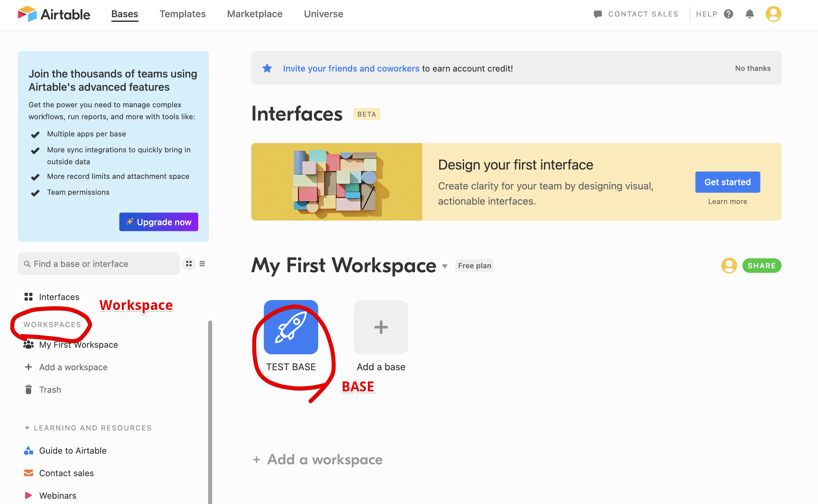Click the help question mark icon
818x504 pixels.
click(728, 14)
